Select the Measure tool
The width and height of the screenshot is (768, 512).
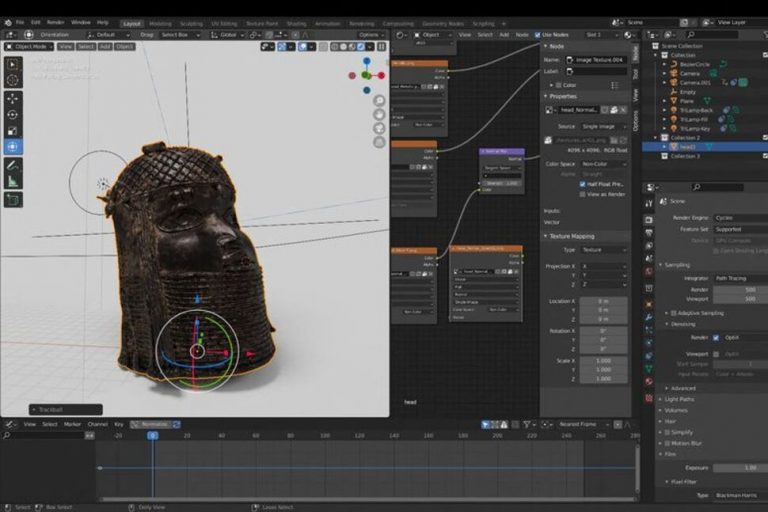(x=13, y=181)
